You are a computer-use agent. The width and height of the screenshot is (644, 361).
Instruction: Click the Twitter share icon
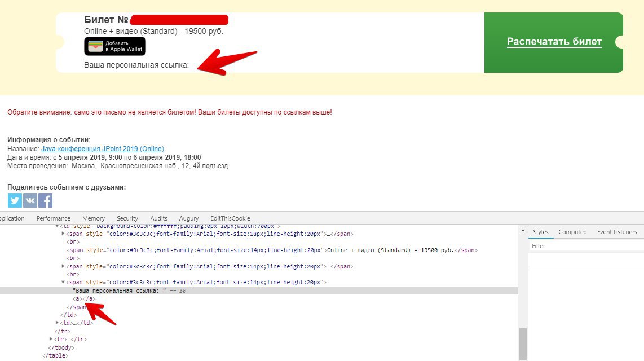[15, 201]
